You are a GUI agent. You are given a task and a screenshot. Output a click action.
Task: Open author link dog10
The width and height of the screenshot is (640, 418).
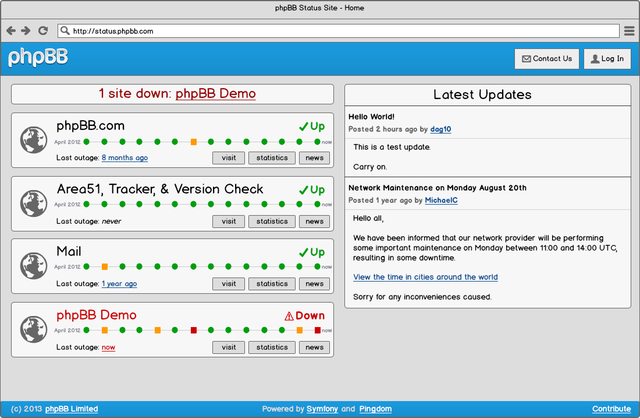tap(441, 129)
